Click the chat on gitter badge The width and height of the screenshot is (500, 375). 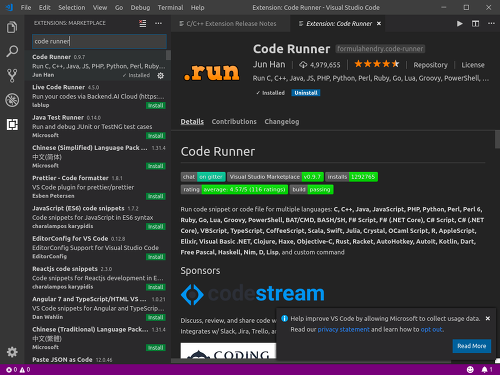point(203,177)
